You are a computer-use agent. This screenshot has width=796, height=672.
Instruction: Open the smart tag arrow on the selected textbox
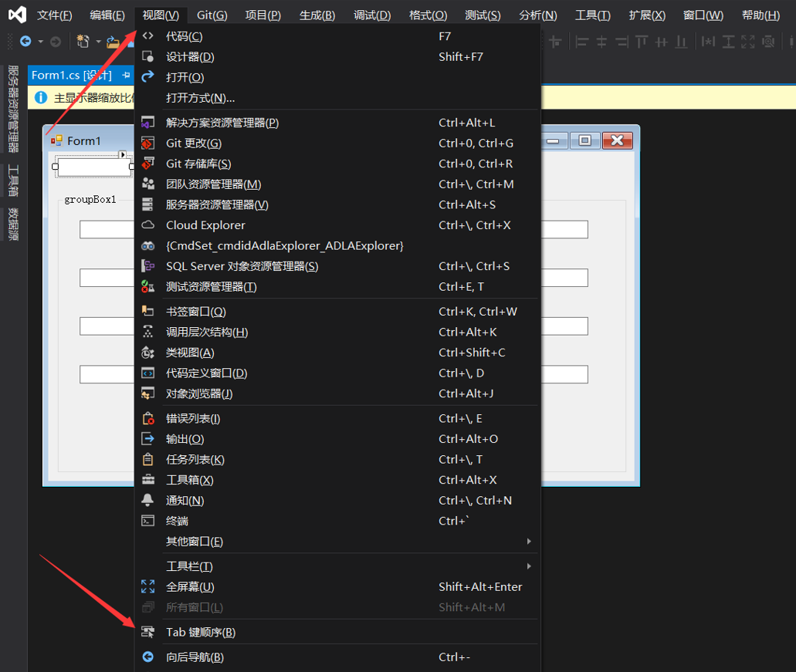pyautogui.click(x=122, y=154)
